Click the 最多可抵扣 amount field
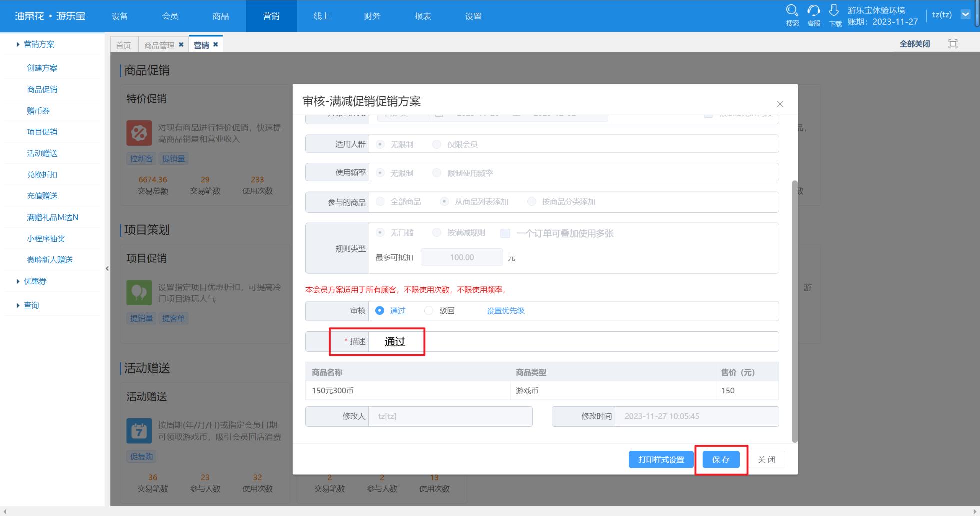This screenshot has width=980, height=516. point(462,257)
